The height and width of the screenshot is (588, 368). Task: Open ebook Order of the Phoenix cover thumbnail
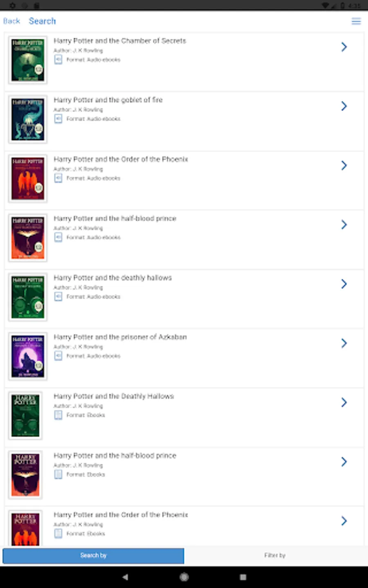(26, 528)
